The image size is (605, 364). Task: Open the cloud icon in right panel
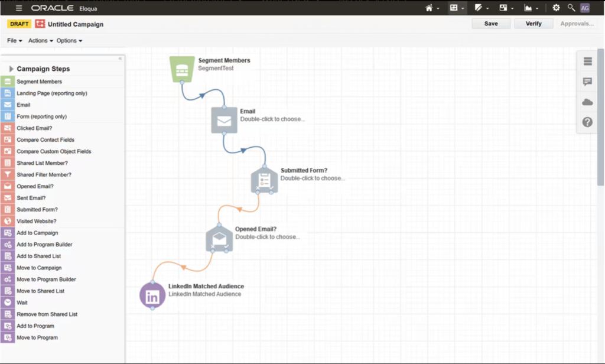pyautogui.click(x=587, y=102)
